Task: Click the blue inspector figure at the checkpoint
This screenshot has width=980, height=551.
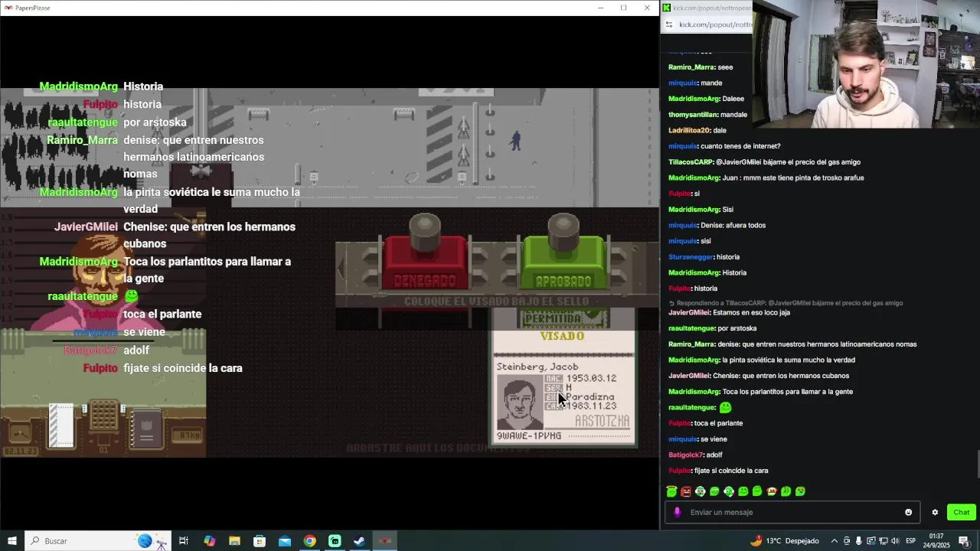Action: tap(516, 139)
